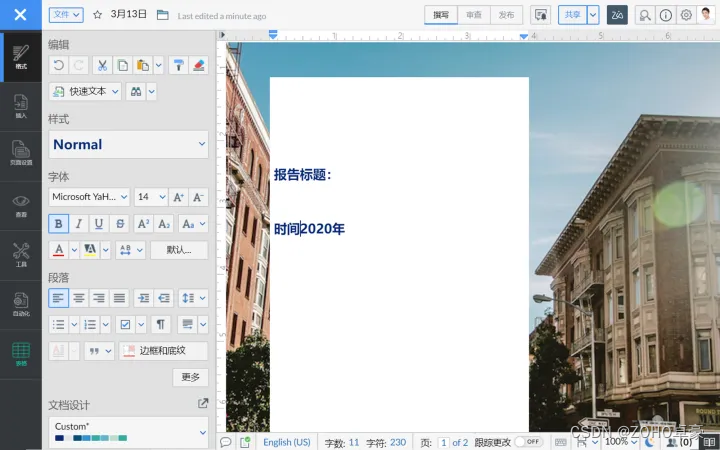Screen dimensions: 720x450
Task: Open Find with the binoculars icon
Action: 136,92
